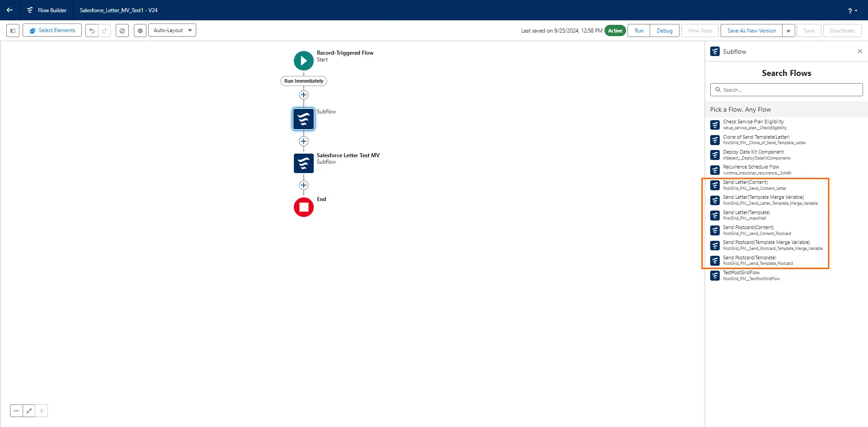The height and width of the screenshot is (427, 868).
Task: Toggle the left toolbox panel
Action: [13, 31]
